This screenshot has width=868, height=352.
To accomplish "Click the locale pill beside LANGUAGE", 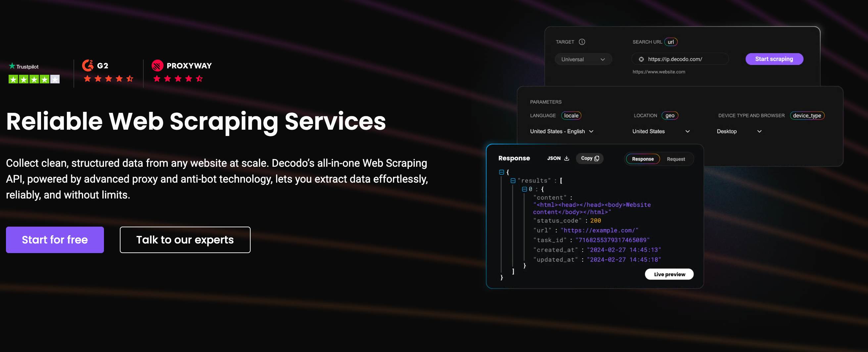I will tap(571, 115).
